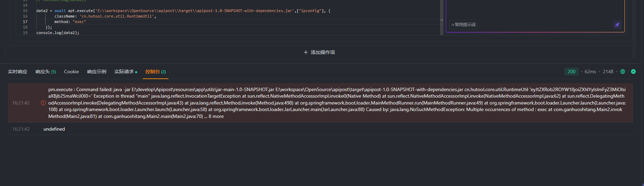Viewport: 644px width, 186px height.
Task: Click the rocket send icon in AI prompt box
Action: click(617, 25)
